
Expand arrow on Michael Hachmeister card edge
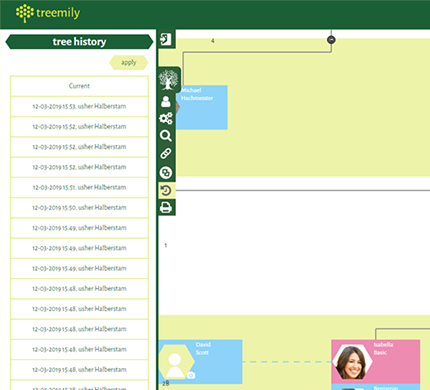[x=178, y=108]
